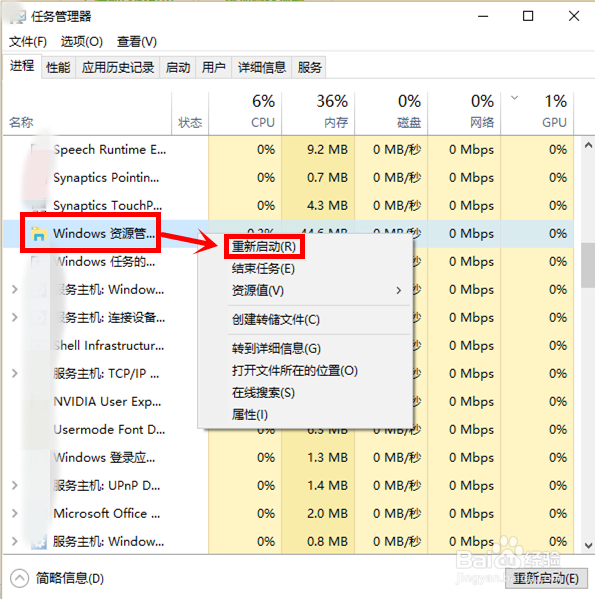Screen dimensions: 595x599
Task: Click the scrollbar down arrow
Action: tap(588, 546)
